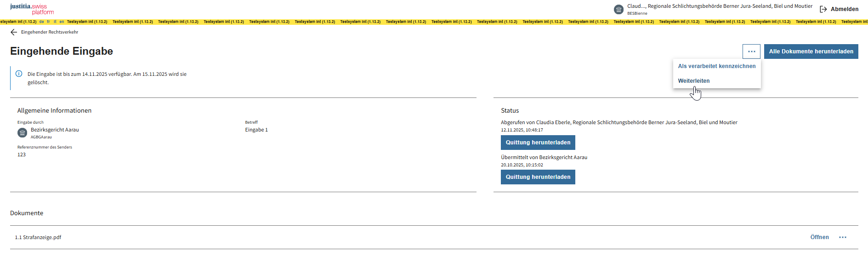Switch language to 'de' in banner
Viewport: 868px width, 263px height.
click(42, 22)
